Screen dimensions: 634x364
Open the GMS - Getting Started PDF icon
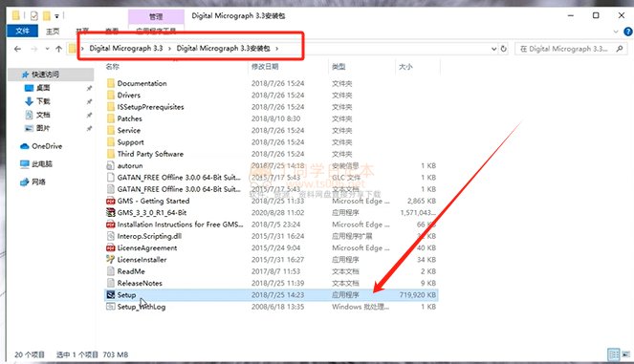point(110,201)
